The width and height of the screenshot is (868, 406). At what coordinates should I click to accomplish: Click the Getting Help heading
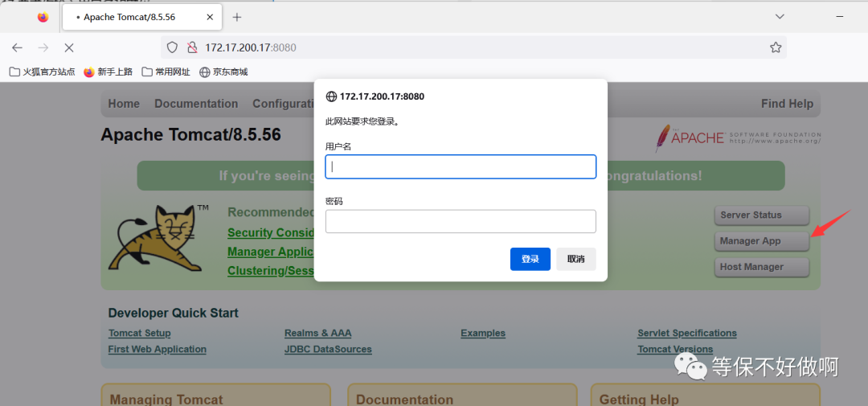click(639, 400)
